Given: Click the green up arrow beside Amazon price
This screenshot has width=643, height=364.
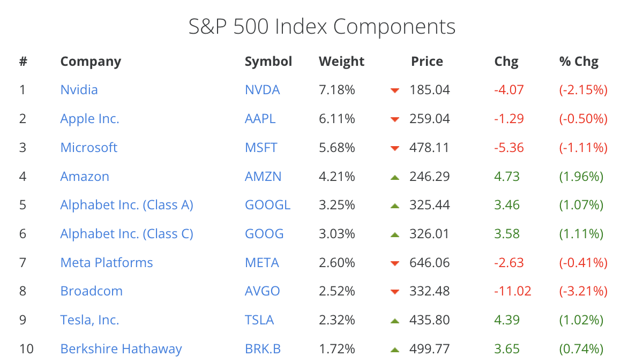Looking at the screenshot, I should click(395, 177).
